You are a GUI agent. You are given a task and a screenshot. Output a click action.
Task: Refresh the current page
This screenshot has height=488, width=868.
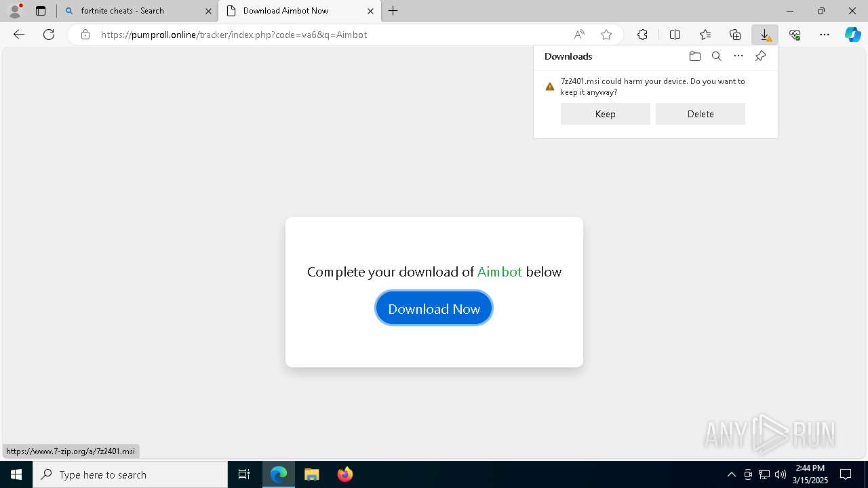tap(49, 35)
